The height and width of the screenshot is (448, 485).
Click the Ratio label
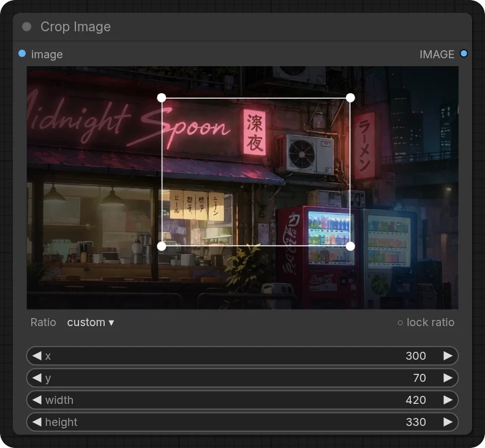coord(43,322)
